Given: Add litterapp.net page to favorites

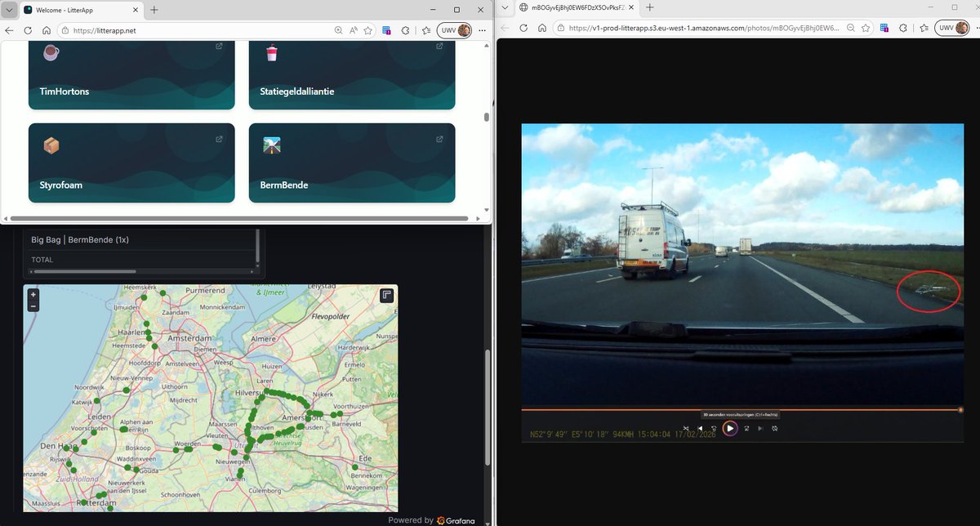Looking at the screenshot, I should coord(368,30).
